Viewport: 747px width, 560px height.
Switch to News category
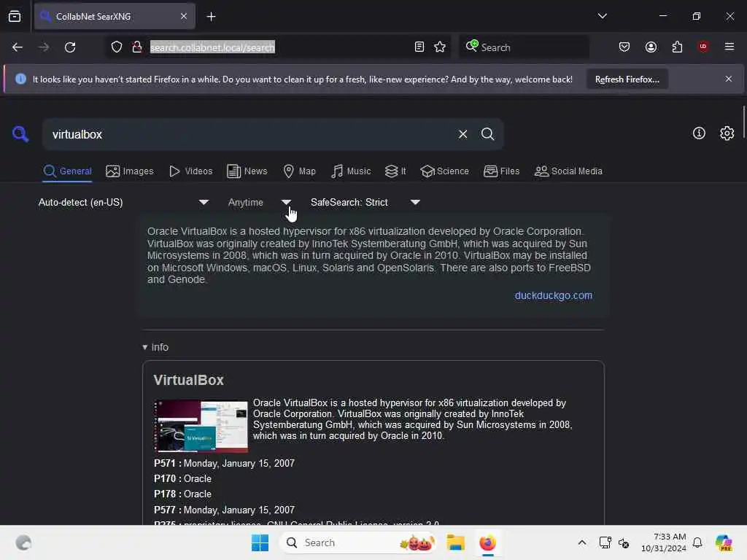(x=247, y=171)
